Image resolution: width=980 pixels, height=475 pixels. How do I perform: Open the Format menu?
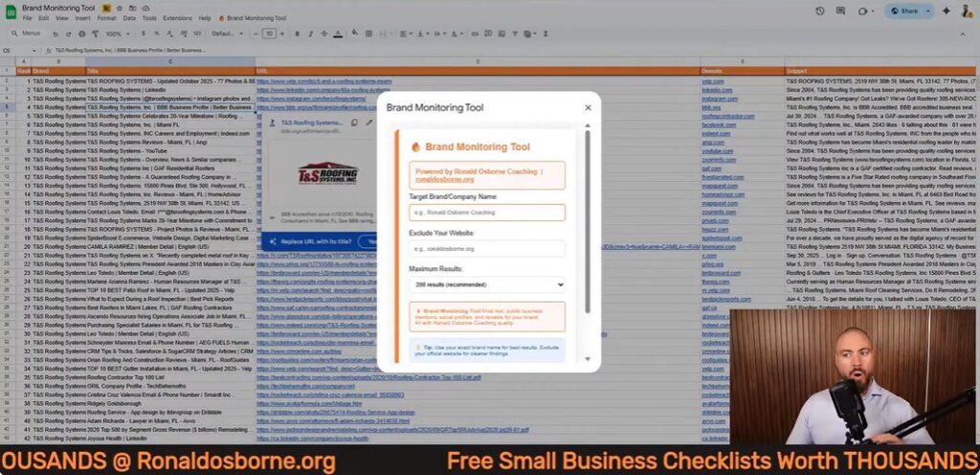coord(106,18)
